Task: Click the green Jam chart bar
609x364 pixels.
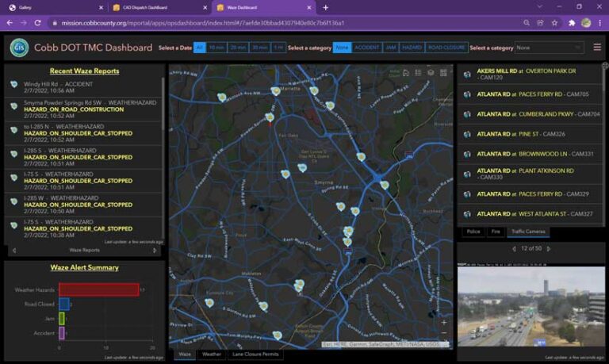Action: 62,319
